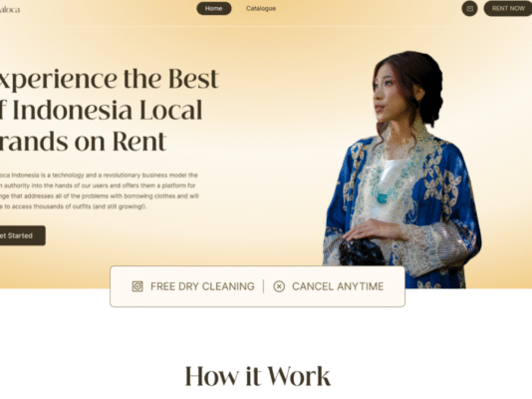Click the vertical divider between feature labels
Image resolution: width=532 pixels, height=399 pixels.
(x=264, y=286)
